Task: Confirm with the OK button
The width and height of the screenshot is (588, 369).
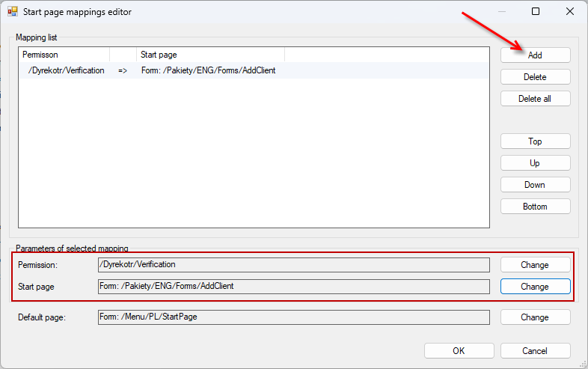Action: coord(459,351)
